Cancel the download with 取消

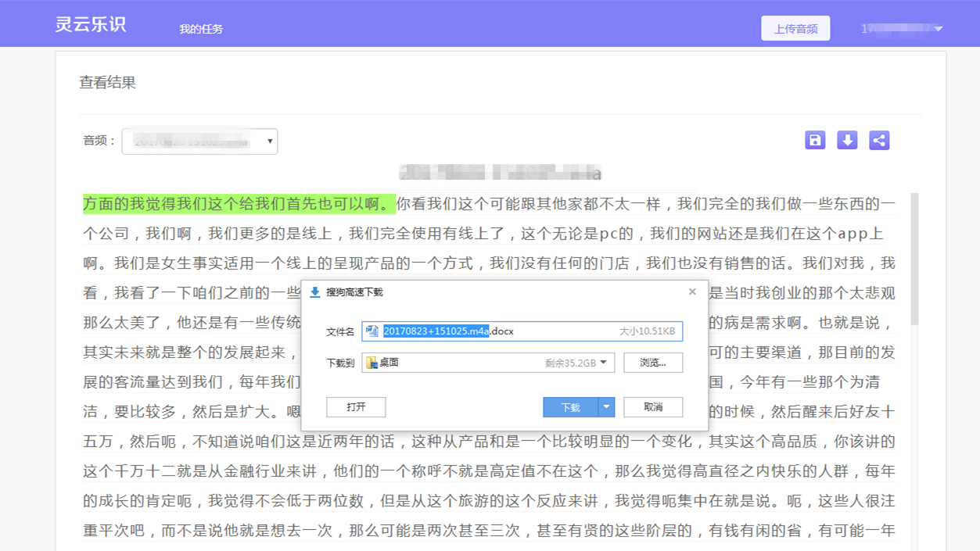click(653, 407)
